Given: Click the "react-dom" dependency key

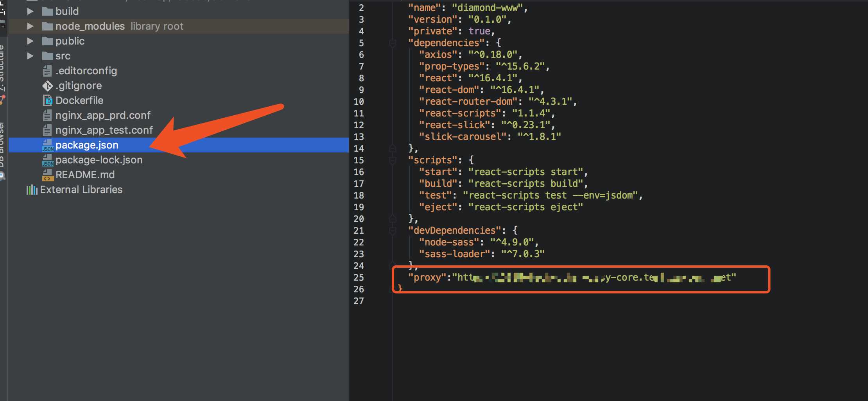Looking at the screenshot, I should tap(449, 90).
